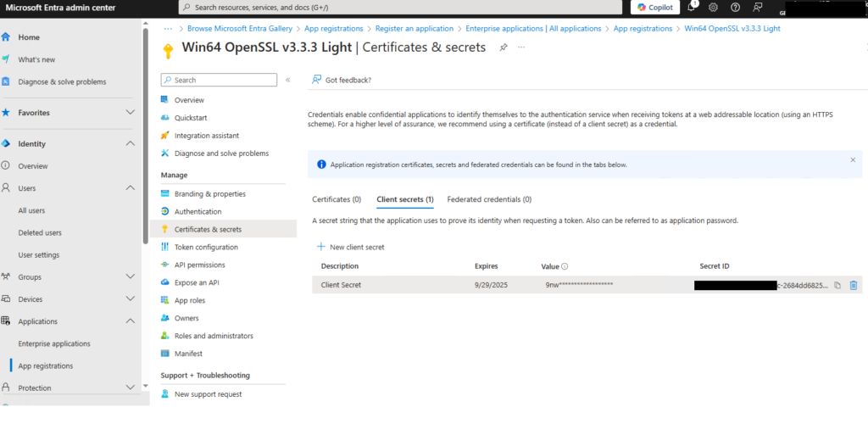Click Got feedback? button

(342, 80)
